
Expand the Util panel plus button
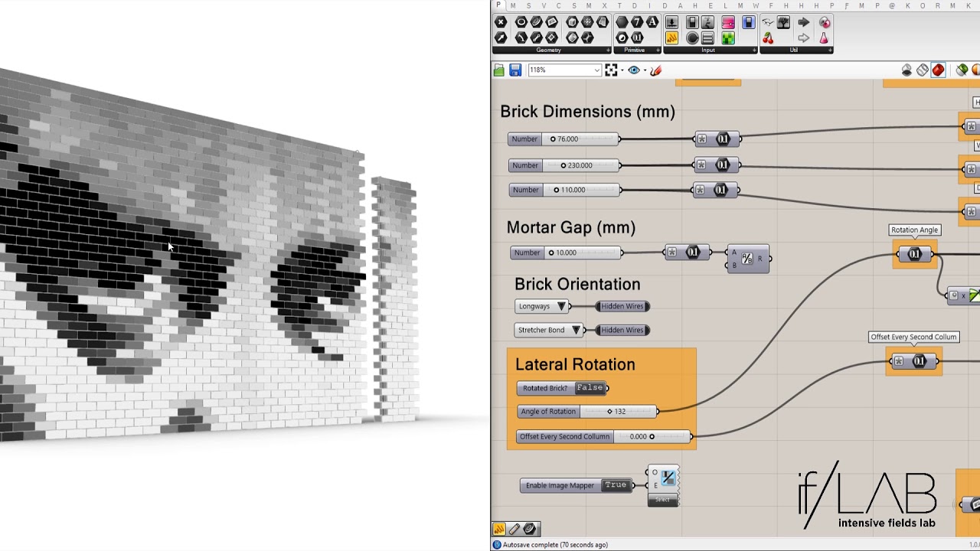click(x=830, y=50)
